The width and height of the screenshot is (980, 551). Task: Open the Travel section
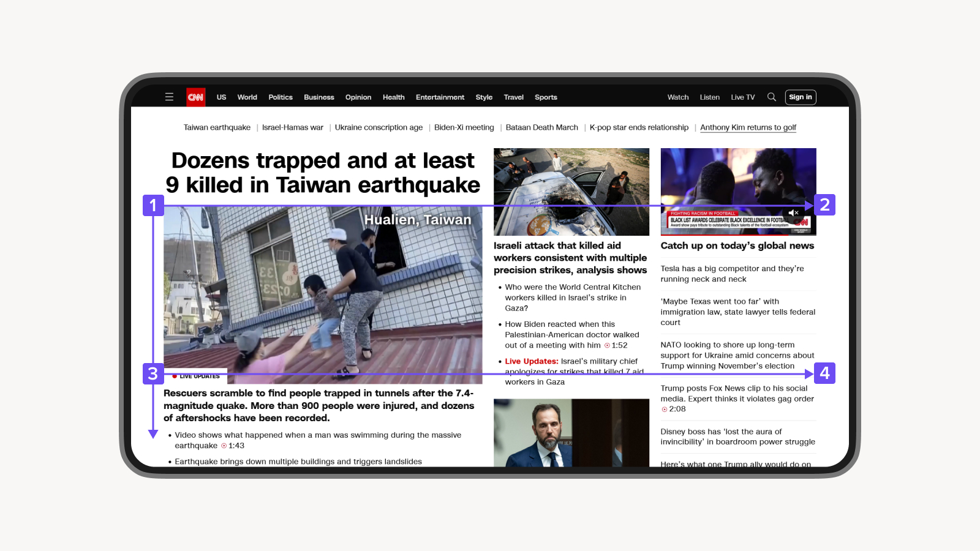coord(513,97)
